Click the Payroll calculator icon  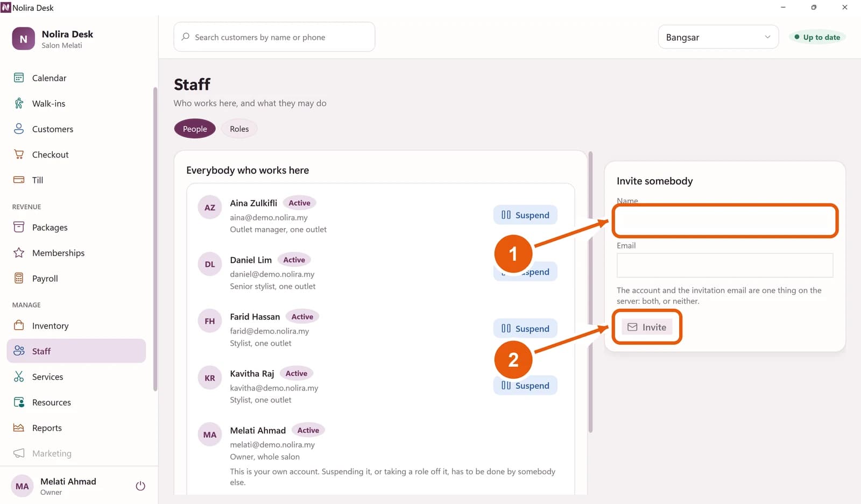pyautogui.click(x=19, y=279)
